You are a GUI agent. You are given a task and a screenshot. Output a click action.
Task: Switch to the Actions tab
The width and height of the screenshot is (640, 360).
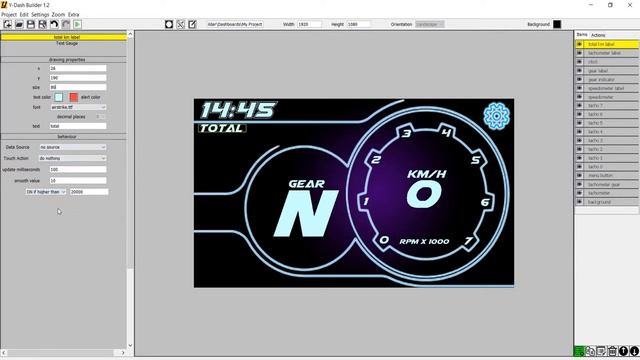598,35
